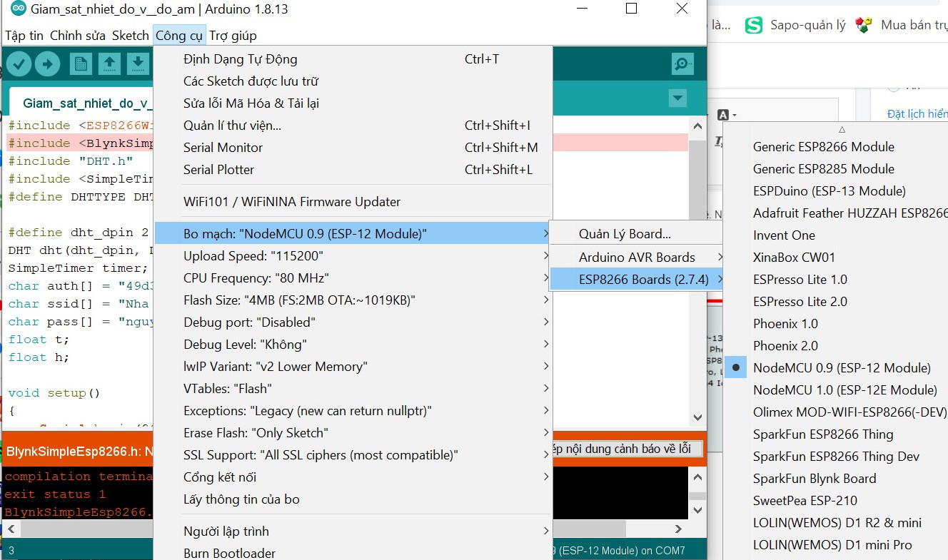Switch to the Giam_sat_nhiet_do_v sketch tab
The height and width of the screenshot is (560, 948).
pos(82,103)
